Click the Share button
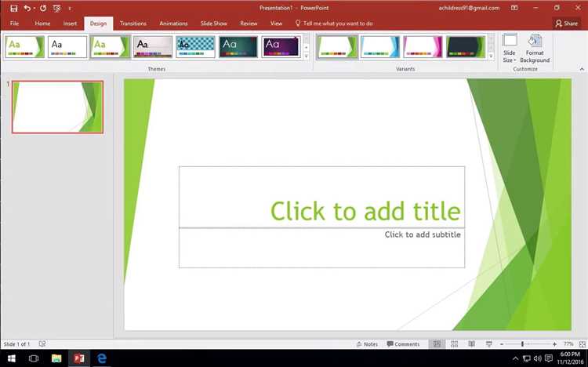Viewport: 588px width, 367px height. 567,24
